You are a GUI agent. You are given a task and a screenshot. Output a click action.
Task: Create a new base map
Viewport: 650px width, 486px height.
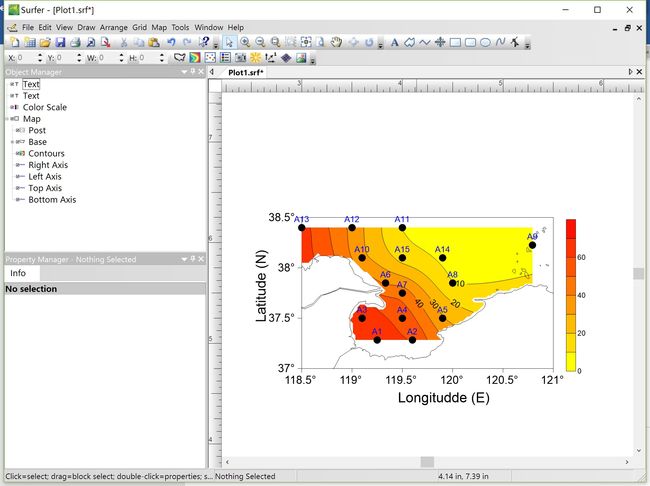tap(179, 58)
